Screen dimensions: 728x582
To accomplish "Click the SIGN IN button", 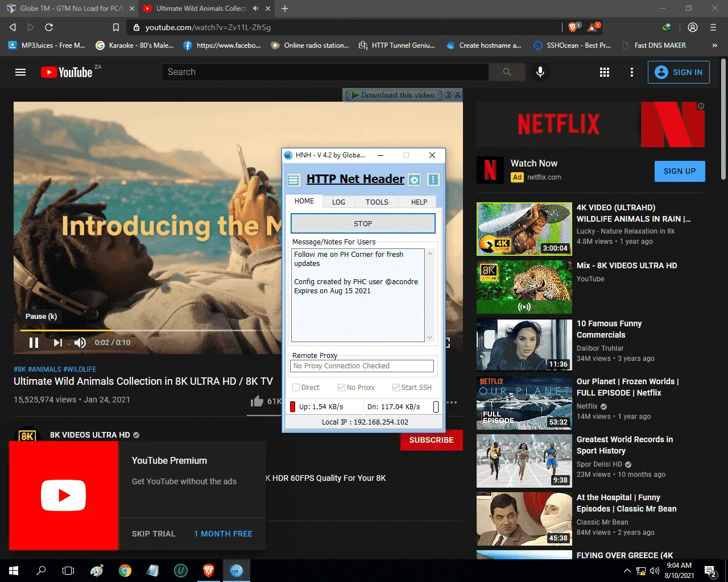I will pyautogui.click(x=679, y=72).
